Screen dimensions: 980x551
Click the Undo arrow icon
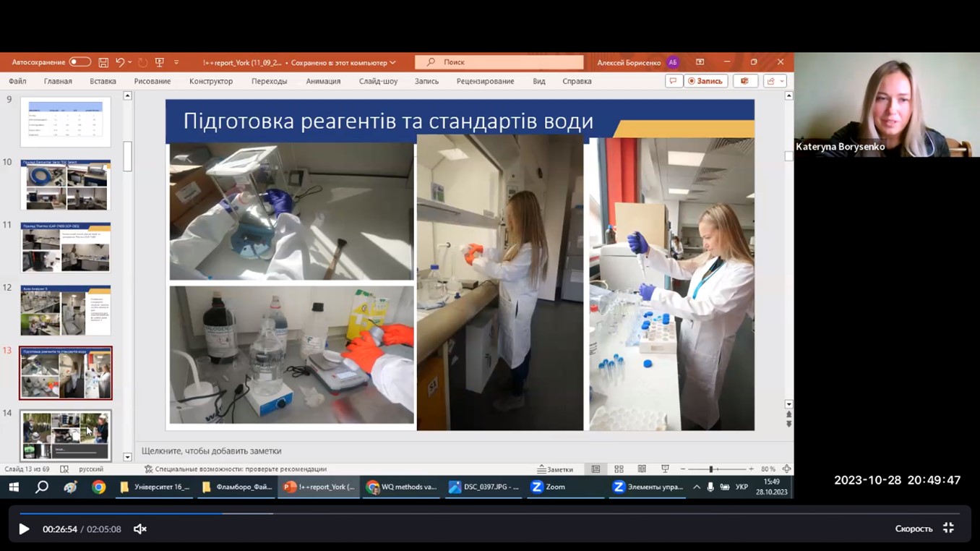tap(120, 62)
